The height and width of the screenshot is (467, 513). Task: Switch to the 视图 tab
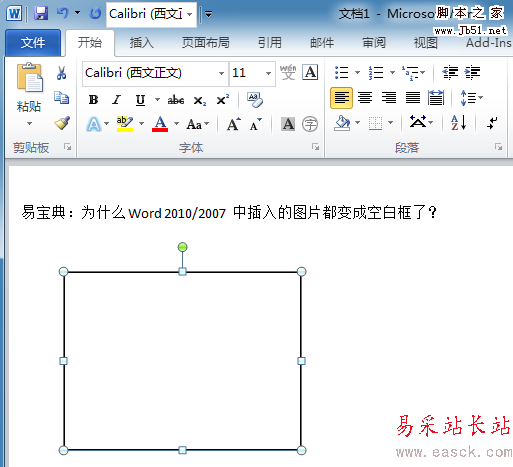coord(426,43)
